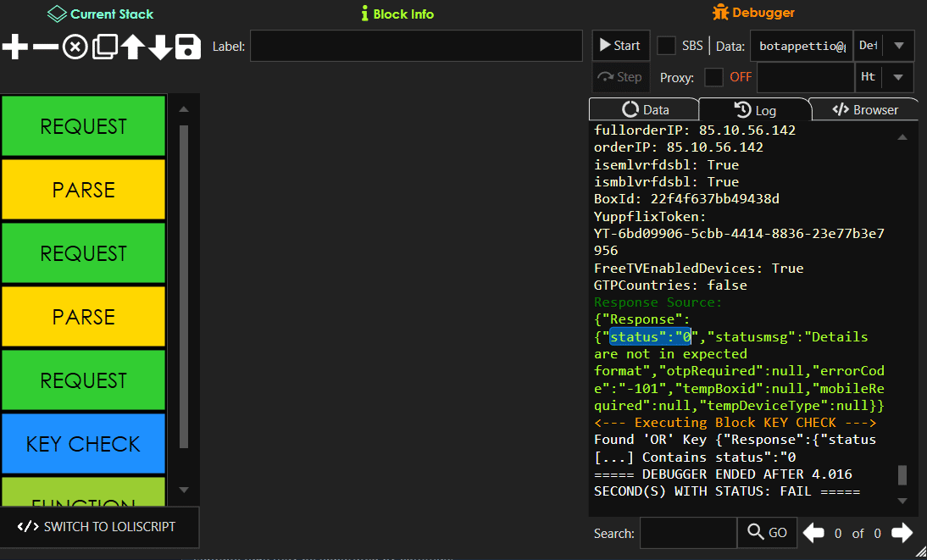Clear the stack with the circled X icon
927x560 pixels.
[x=74, y=47]
